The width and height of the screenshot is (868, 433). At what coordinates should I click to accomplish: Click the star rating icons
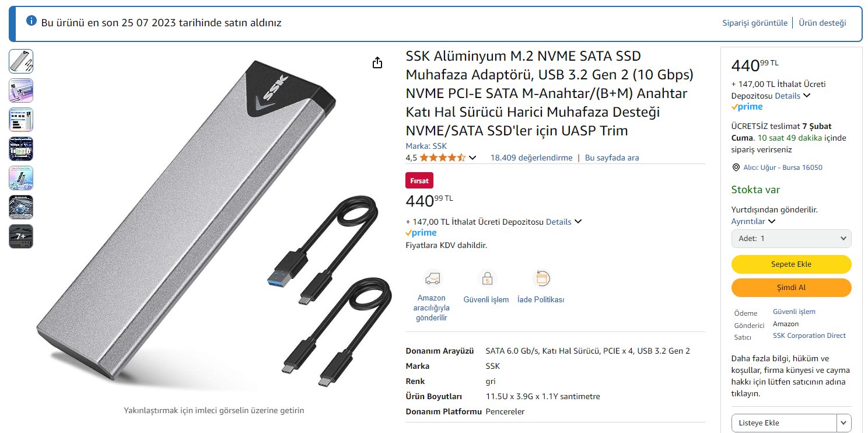442,158
